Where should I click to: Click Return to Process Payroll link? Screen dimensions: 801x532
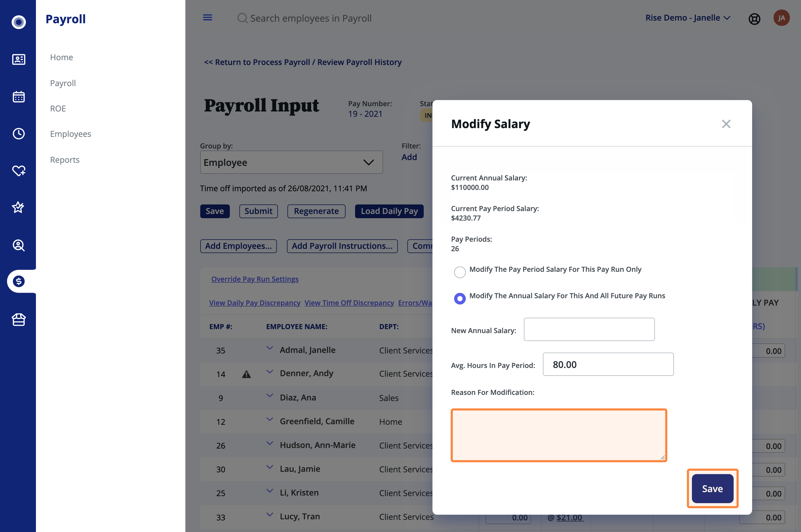click(303, 62)
